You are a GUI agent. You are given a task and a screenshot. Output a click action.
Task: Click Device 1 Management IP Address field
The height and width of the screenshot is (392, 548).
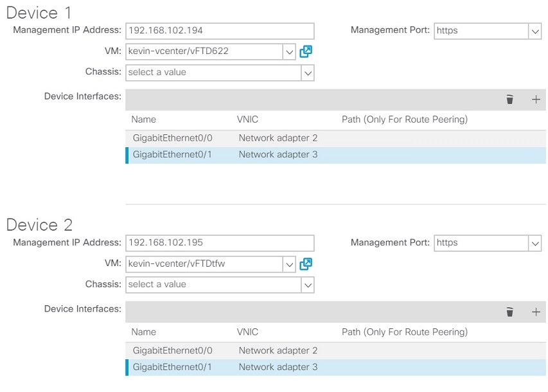220,31
